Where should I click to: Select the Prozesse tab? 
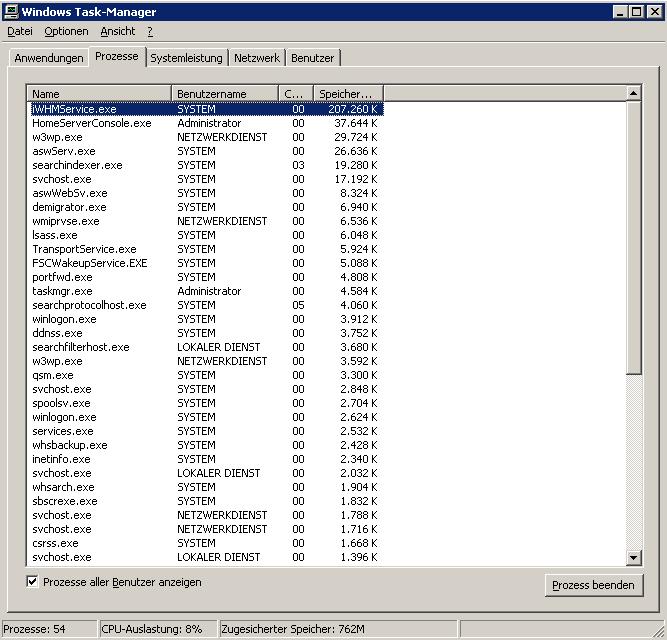click(x=117, y=56)
